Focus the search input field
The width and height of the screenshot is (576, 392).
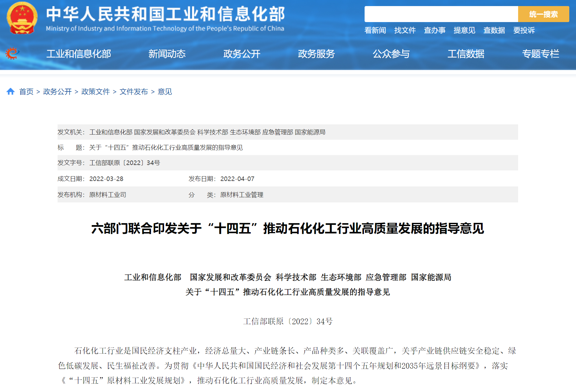tap(441, 14)
